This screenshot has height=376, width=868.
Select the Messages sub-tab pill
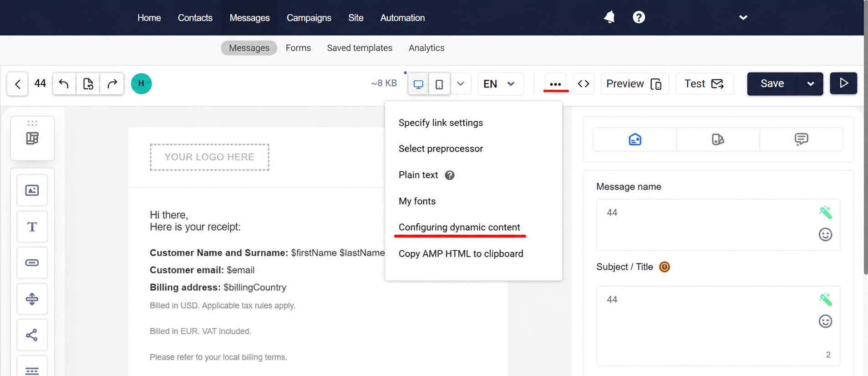[x=249, y=48]
